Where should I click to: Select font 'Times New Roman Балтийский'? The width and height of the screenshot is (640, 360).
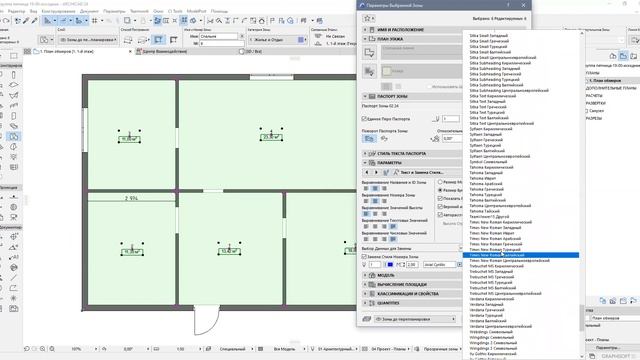click(x=521, y=255)
